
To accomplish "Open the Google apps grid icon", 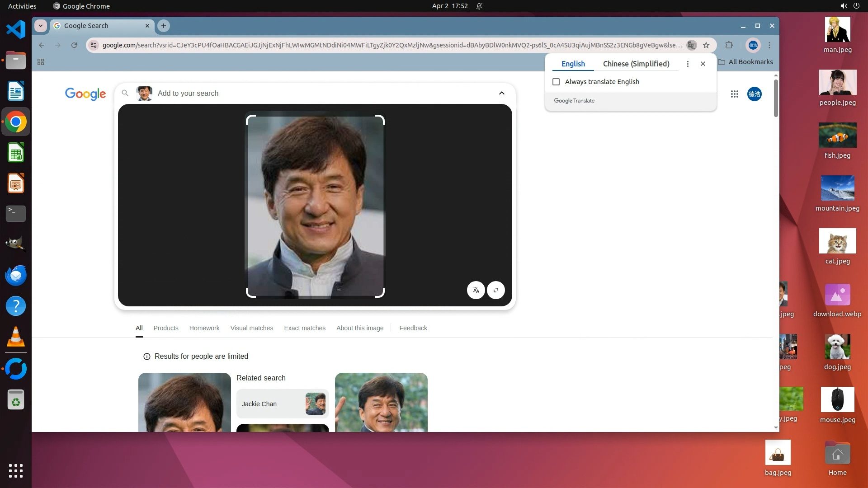I will pyautogui.click(x=734, y=94).
